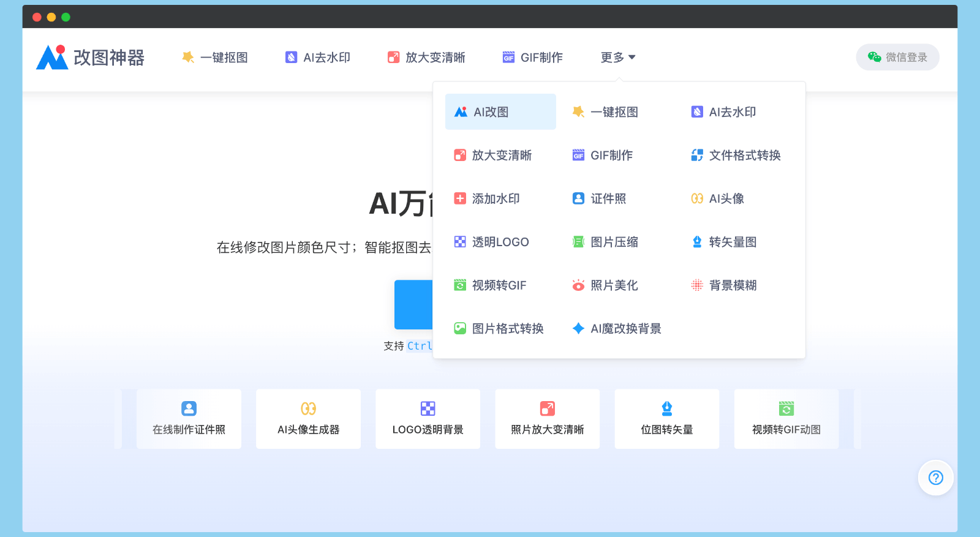Image resolution: width=980 pixels, height=537 pixels.
Task: Click the help question mark icon
Action: (x=936, y=478)
